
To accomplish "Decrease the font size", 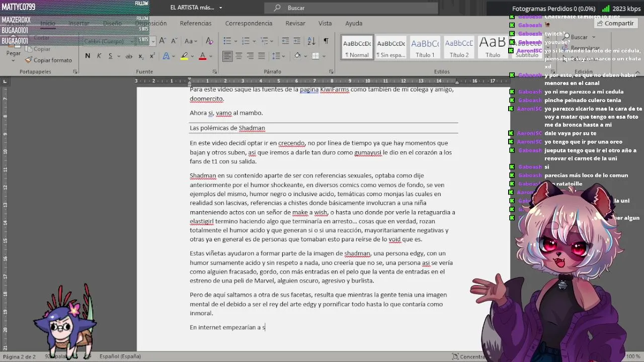I will tap(174, 41).
